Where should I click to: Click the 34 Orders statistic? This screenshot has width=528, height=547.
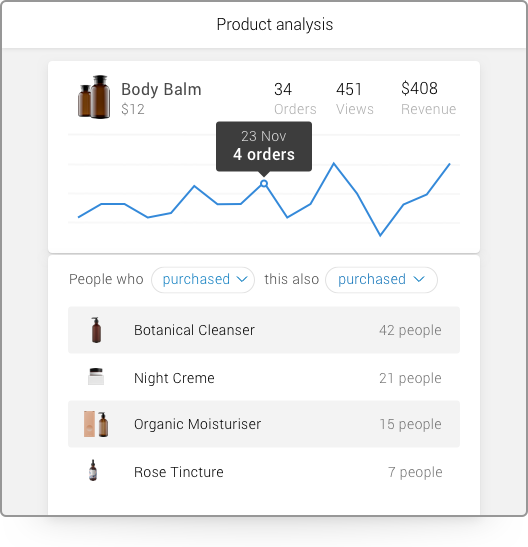(295, 99)
